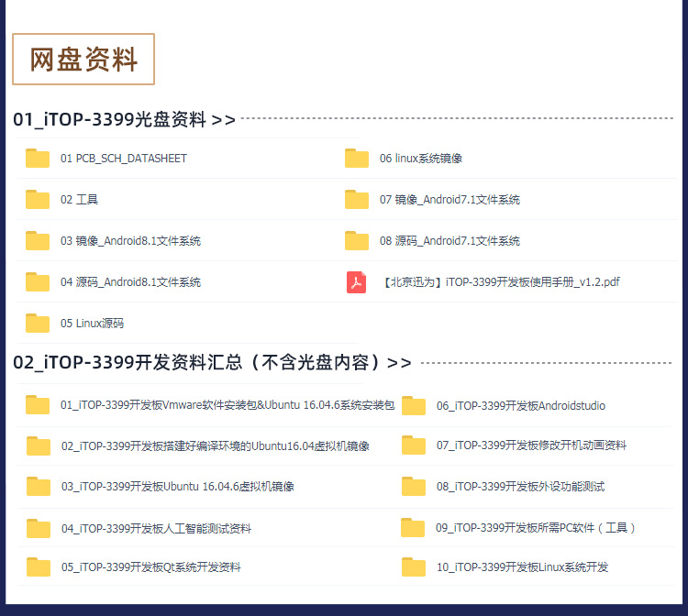Open the 02 工具 folder icon

pyautogui.click(x=38, y=199)
